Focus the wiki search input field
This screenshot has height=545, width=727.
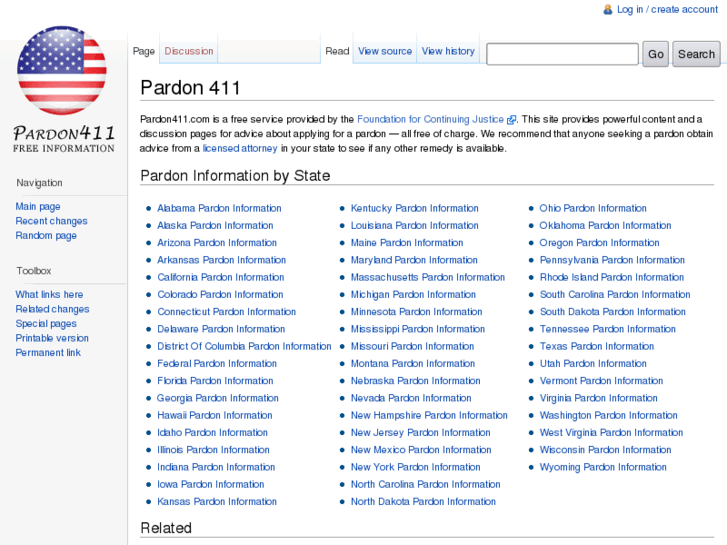point(562,54)
